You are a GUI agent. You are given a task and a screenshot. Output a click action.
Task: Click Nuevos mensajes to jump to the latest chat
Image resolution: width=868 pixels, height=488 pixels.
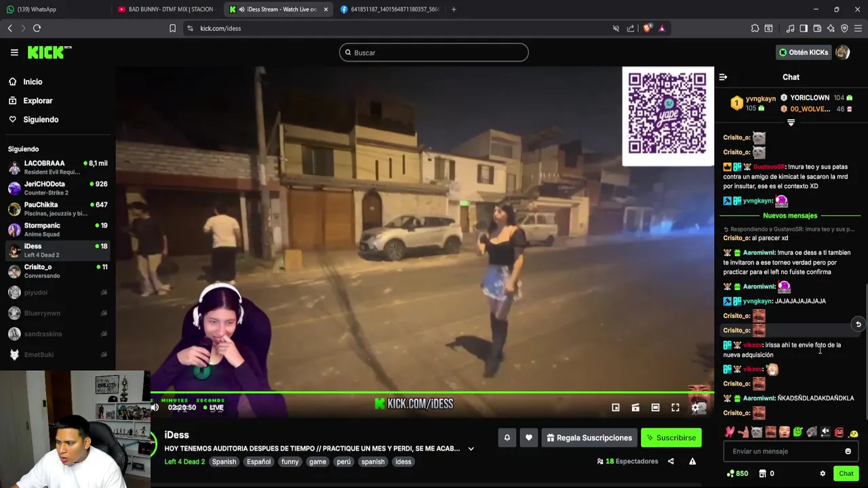tap(790, 216)
